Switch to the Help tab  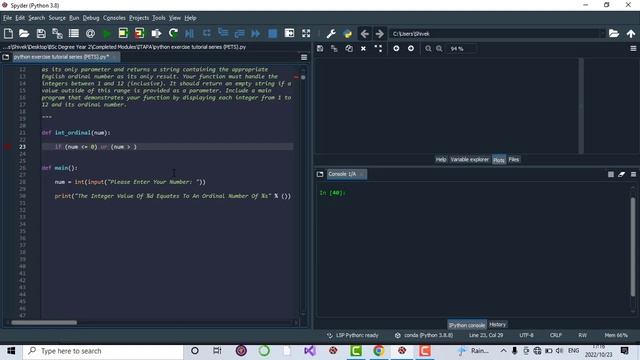(441, 160)
